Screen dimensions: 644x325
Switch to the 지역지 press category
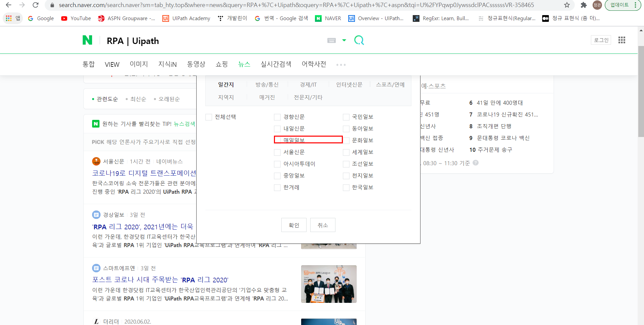[226, 97]
